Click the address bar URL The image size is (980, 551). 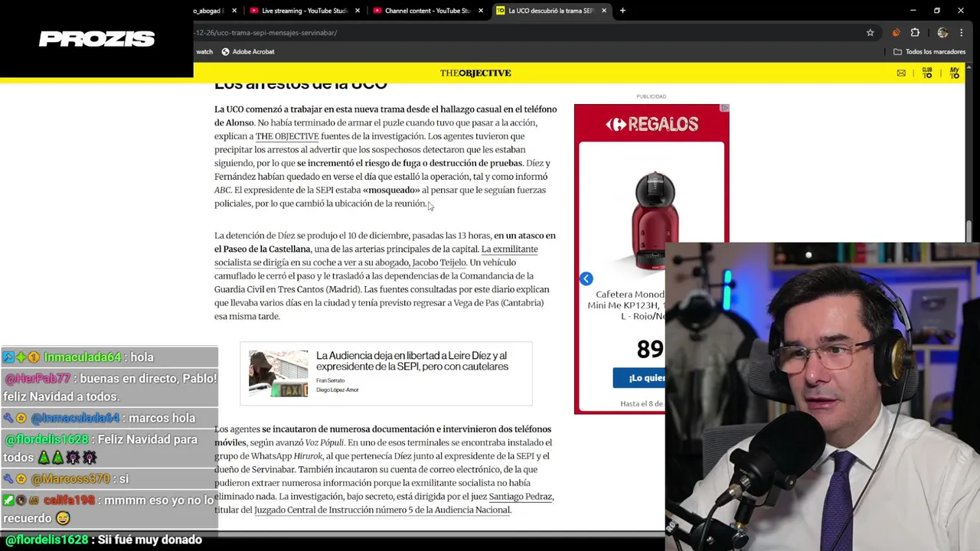point(265,33)
